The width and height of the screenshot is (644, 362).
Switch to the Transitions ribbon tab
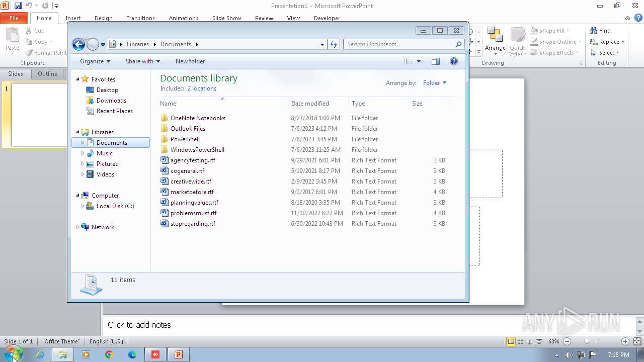tap(140, 18)
